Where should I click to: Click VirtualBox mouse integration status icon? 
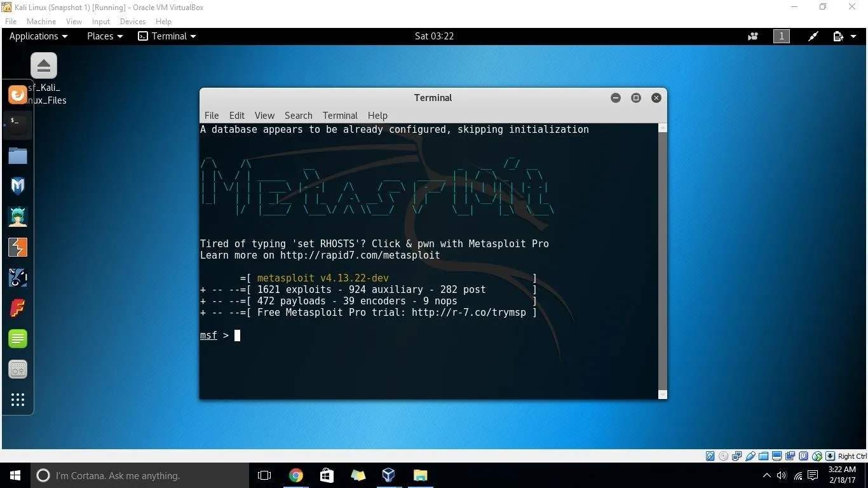[x=817, y=456]
